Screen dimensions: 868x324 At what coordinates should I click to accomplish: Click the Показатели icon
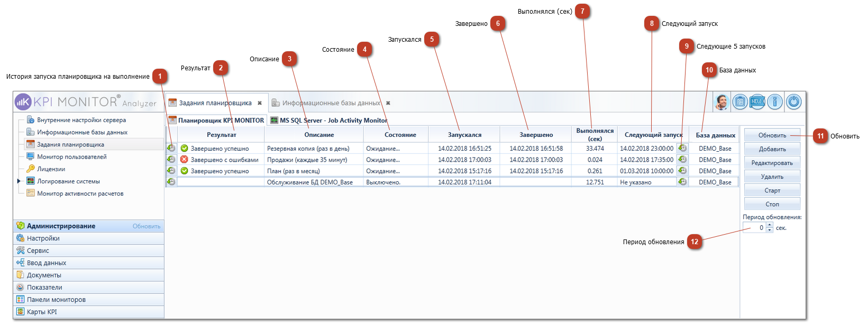[20, 287]
